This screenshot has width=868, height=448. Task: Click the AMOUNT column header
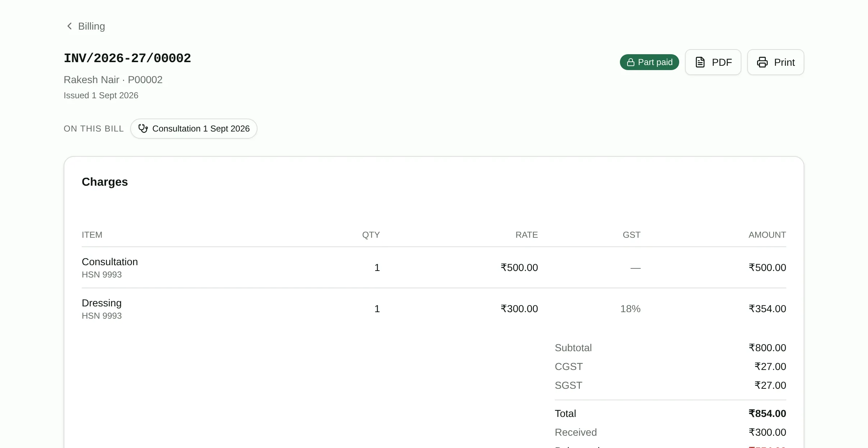coord(767,235)
